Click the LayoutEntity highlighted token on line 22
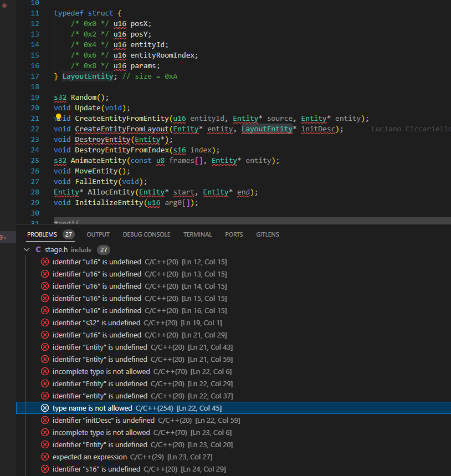 pos(267,129)
